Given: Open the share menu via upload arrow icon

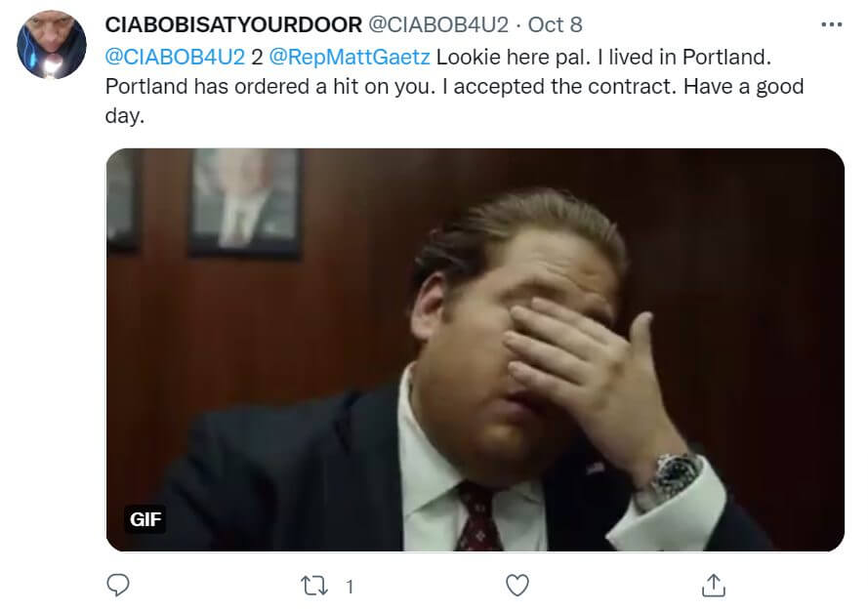Looking at the screenshot, I should (x=714, y=586).
